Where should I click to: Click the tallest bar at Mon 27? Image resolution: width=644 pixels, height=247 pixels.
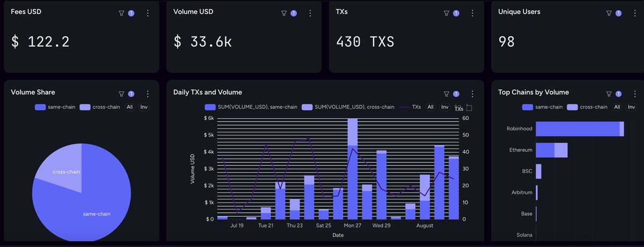pyautogui.click(x=353, y=169)
